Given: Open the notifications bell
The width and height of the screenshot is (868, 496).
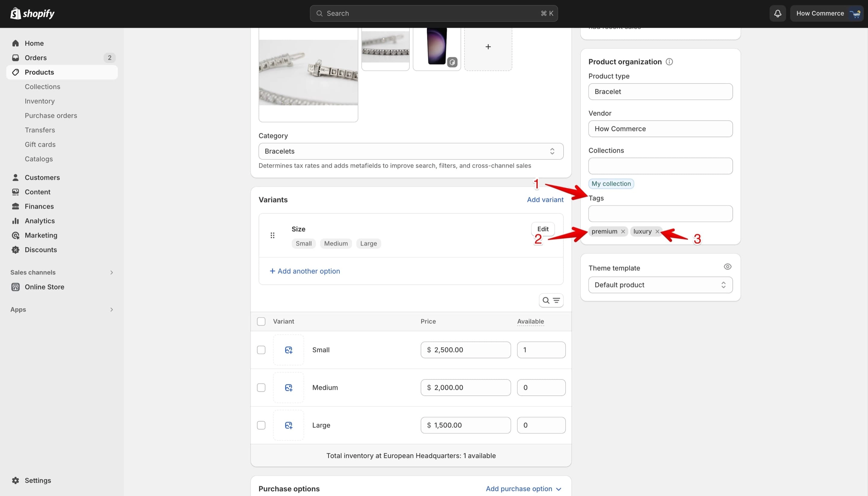Looking at the screenshot, I should coord(777,13).
